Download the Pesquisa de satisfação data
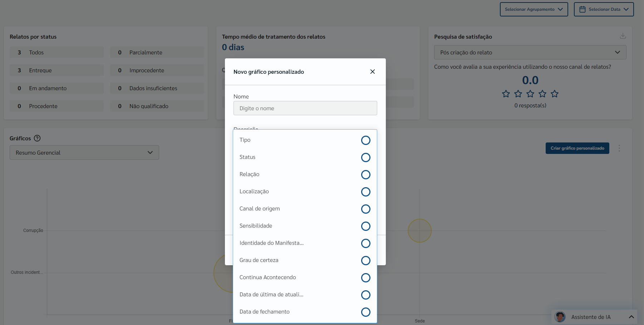The image size is (644, 325). 623,36
